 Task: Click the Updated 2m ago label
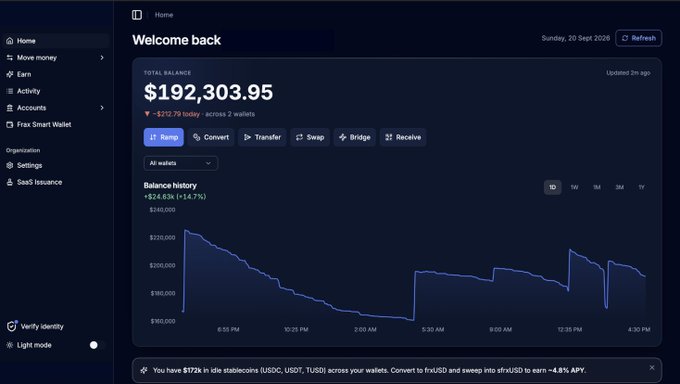pos(628,73)
